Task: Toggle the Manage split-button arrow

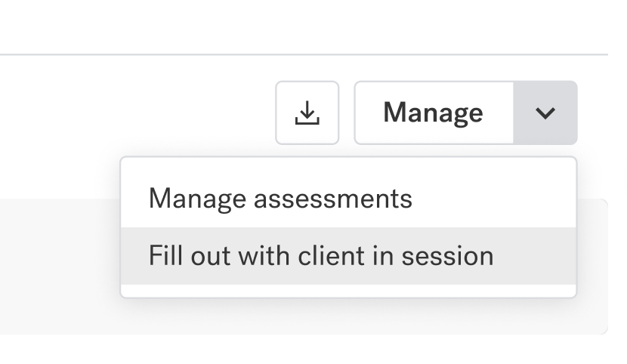Action: 545,113
